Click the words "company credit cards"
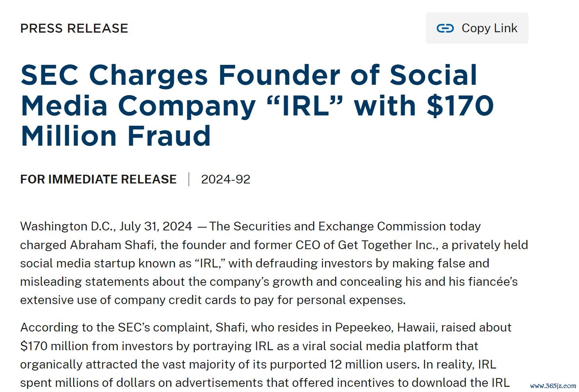This screenshot has width=579, height=392. tap(175, 300)
